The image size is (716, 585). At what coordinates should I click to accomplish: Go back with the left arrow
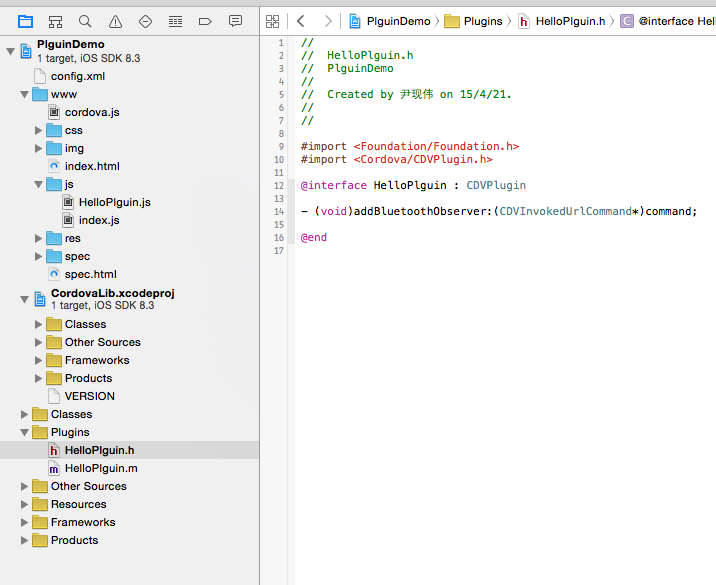301,21
